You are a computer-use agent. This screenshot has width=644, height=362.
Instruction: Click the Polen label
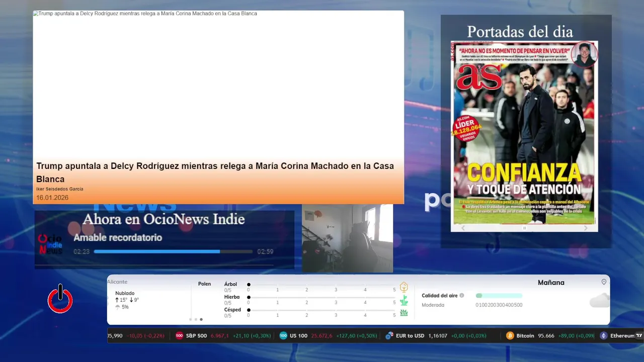coord(204,284)
